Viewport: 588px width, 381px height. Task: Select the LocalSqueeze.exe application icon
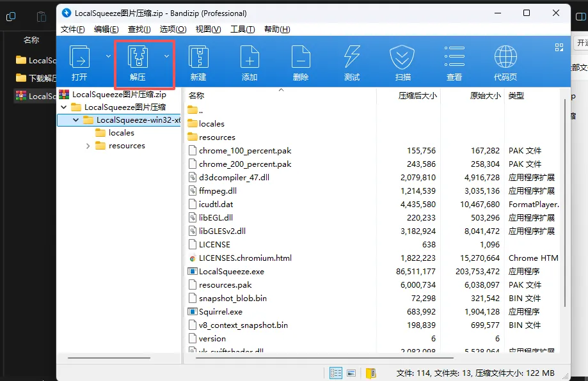[193, 271]
